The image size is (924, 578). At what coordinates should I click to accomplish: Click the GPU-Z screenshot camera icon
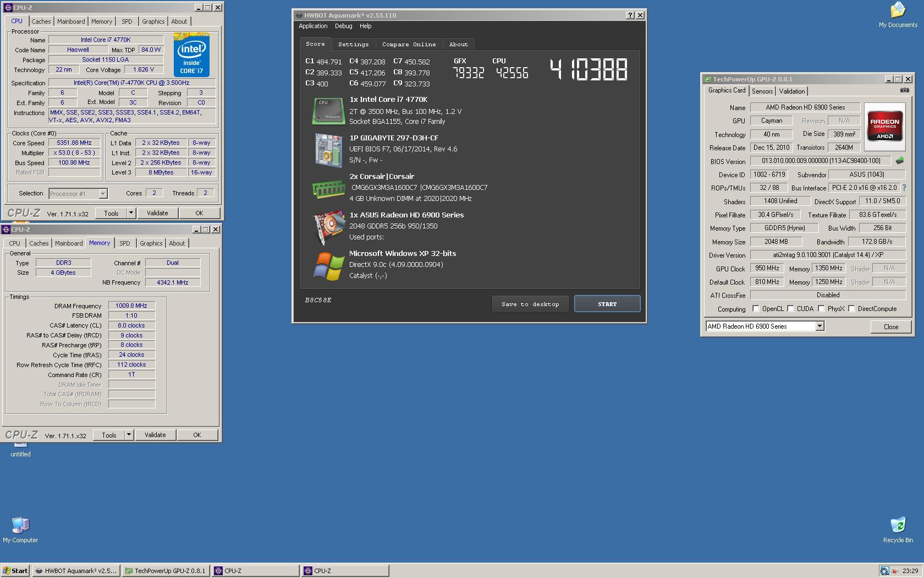point(904,90)
